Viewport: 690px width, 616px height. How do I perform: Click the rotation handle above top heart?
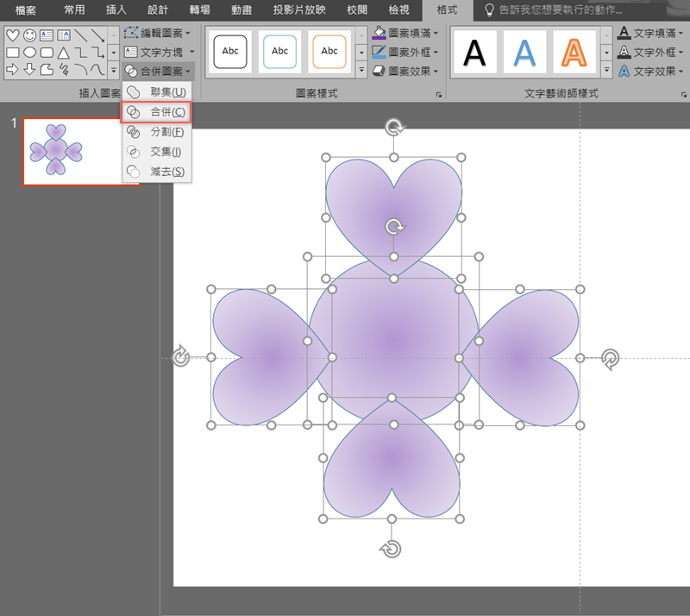(x=394, y=128)
